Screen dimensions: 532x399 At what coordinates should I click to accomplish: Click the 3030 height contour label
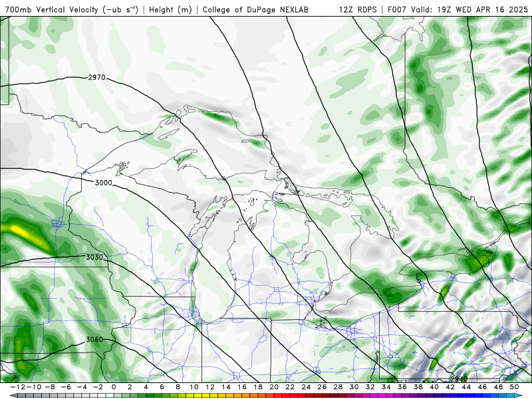(94, 257)
